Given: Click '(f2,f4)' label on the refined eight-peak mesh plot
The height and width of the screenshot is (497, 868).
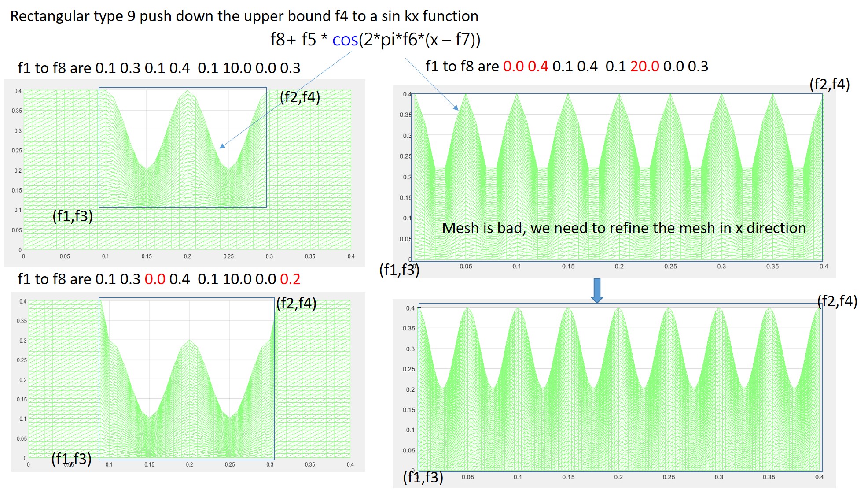Looking at the screenshot, I should click(x=837, y=301).
